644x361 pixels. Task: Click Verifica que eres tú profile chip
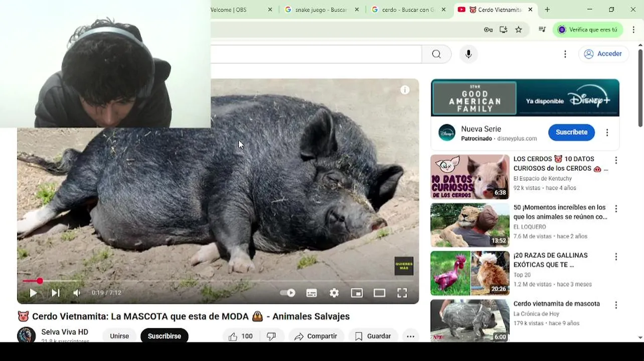click(x=588, y=30)
